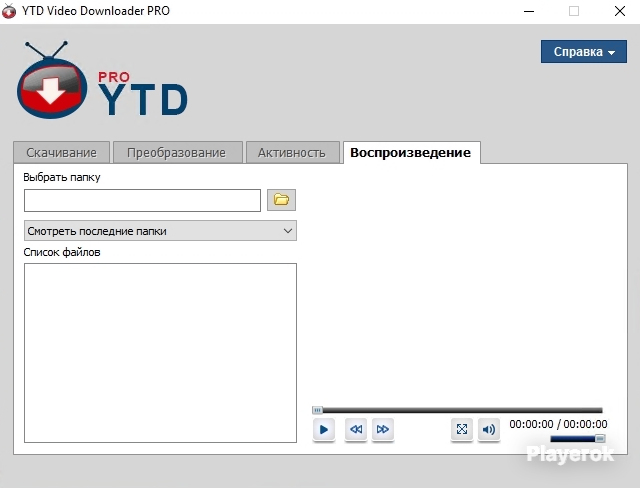Minimize the YTD Video Downloader window
This screenshot has height=488, width=640.
click(529, 11)
